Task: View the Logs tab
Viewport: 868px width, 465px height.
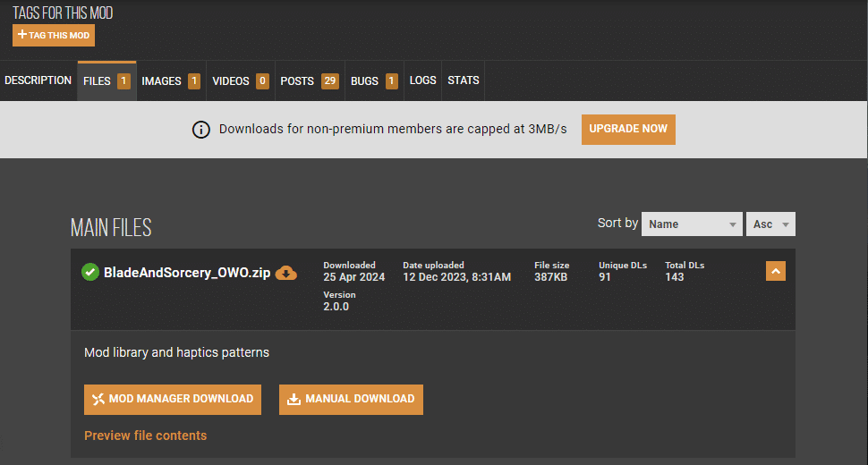Action: click(423, 80)
